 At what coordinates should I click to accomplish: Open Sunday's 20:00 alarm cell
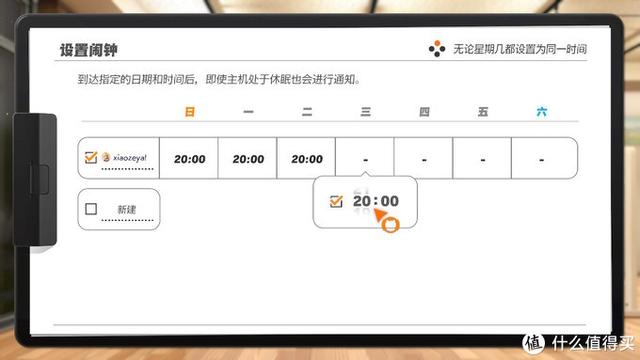tap(189, 158)
